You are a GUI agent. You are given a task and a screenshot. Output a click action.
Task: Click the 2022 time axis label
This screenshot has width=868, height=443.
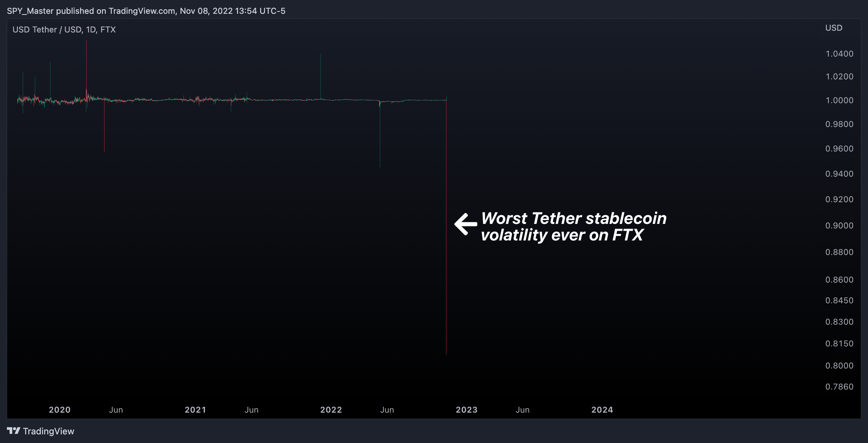pos(331,410)
